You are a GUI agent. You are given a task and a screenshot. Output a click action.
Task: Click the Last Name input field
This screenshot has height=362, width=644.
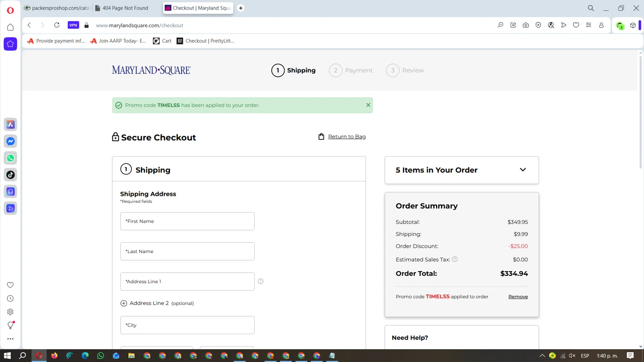click(187, 251)
